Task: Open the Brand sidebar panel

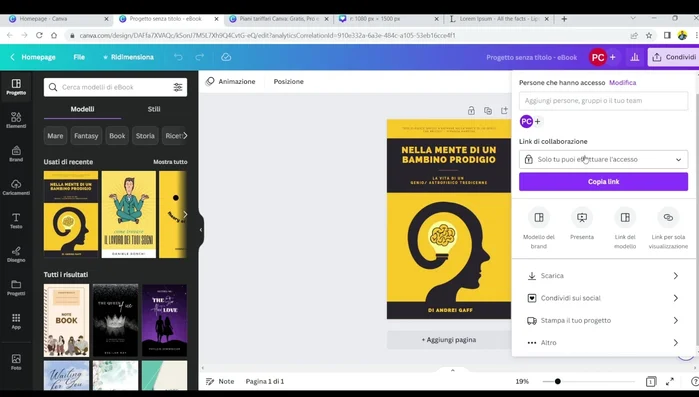Action: (16, 154)
